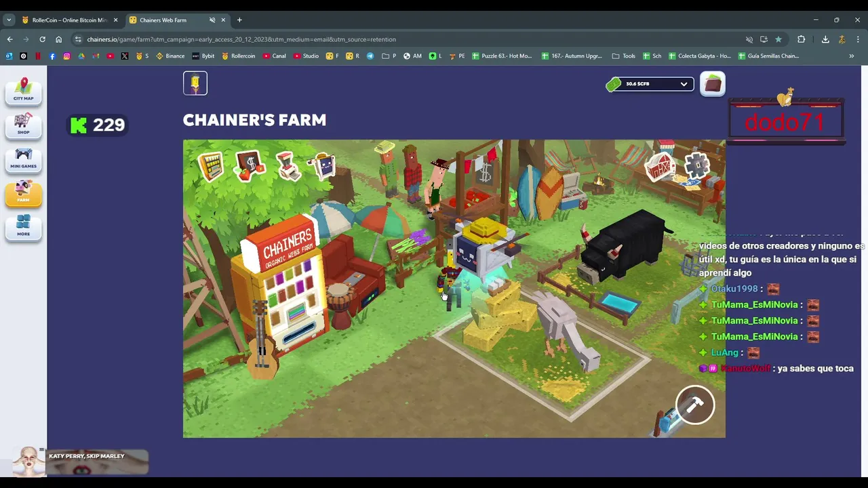Image resolution: width=868 pixels, height=488 pixels.
Task: Open the market chalkboard dollar icon
Action: point(250,166)
